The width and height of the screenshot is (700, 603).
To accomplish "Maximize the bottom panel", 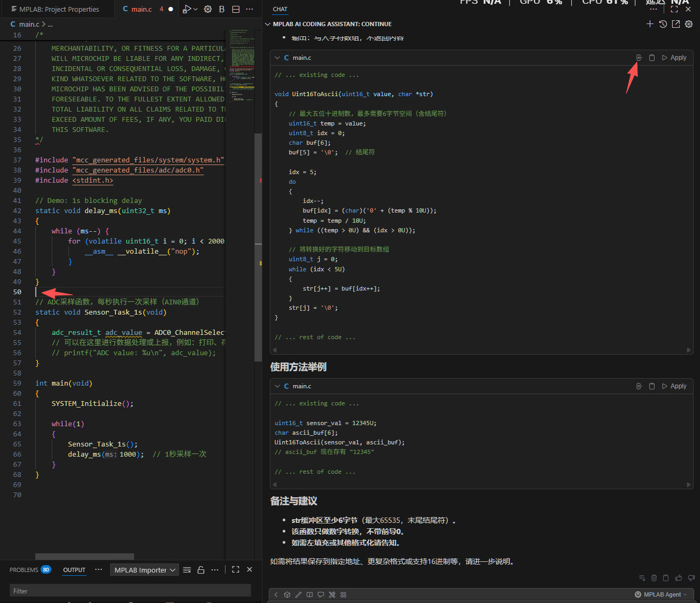I will (x=236, y=570).
